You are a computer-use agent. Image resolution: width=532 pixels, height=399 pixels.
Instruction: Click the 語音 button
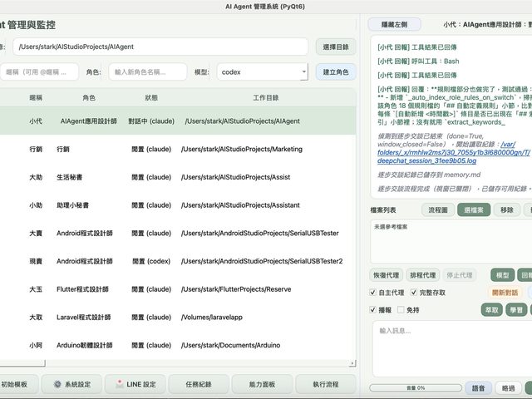pyautogui.click(x=478, y=388)
